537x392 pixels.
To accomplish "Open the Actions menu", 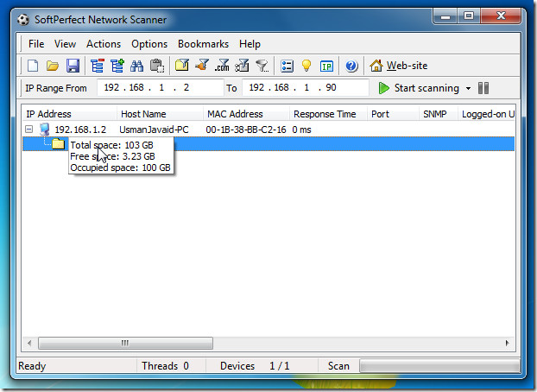I will (104, 44).
